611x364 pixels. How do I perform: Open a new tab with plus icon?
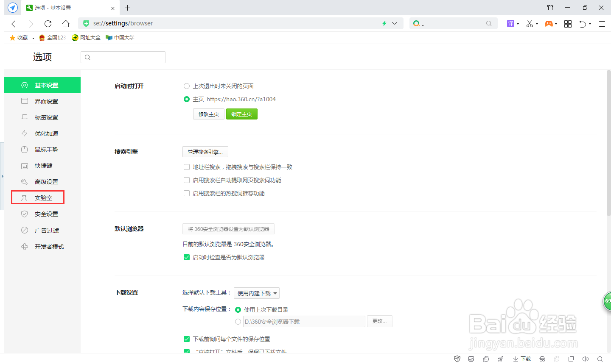tap(128, 8)
